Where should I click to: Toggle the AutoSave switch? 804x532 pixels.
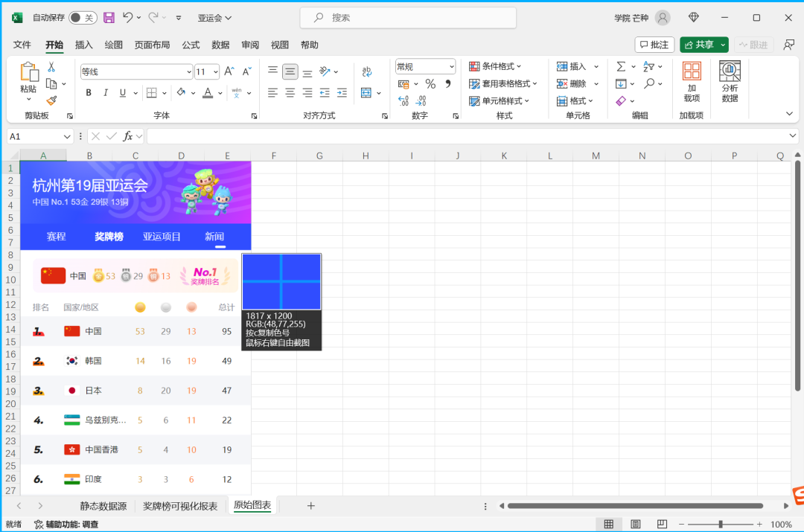tap(83, 17)
